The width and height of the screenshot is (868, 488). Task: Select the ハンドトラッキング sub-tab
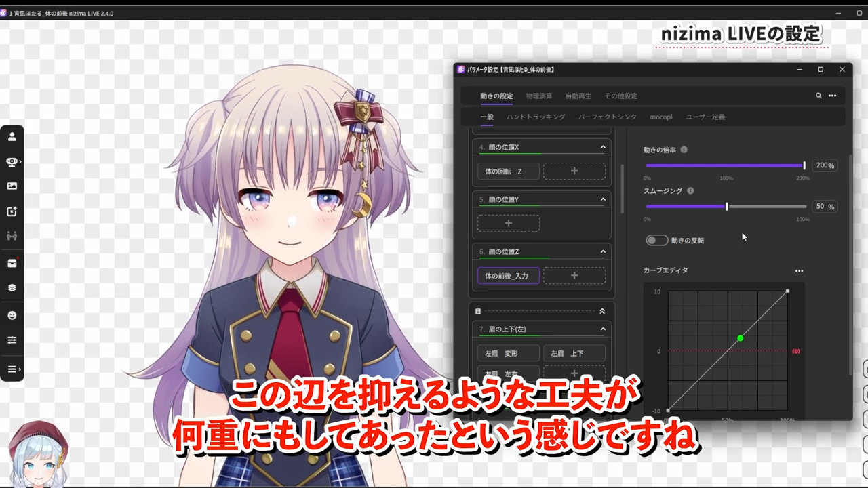click(x=536, y=117)
